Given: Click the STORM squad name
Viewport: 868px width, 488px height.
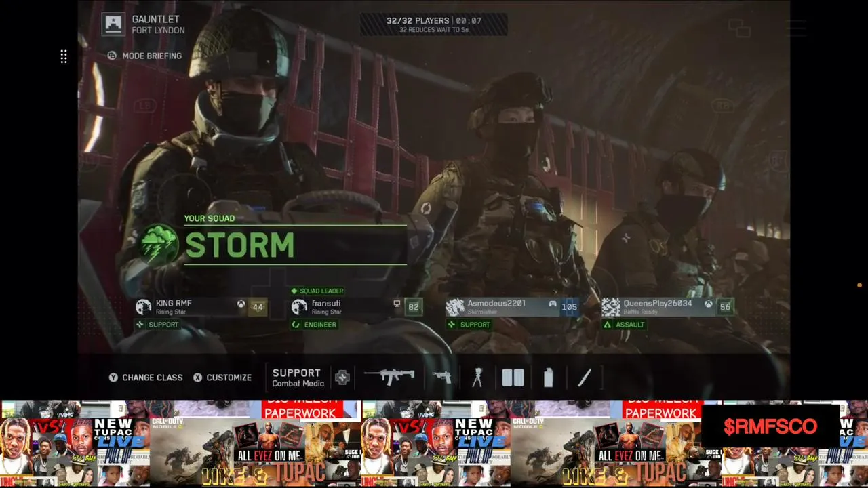Looking at the screenshot, I should pos(239,245).
